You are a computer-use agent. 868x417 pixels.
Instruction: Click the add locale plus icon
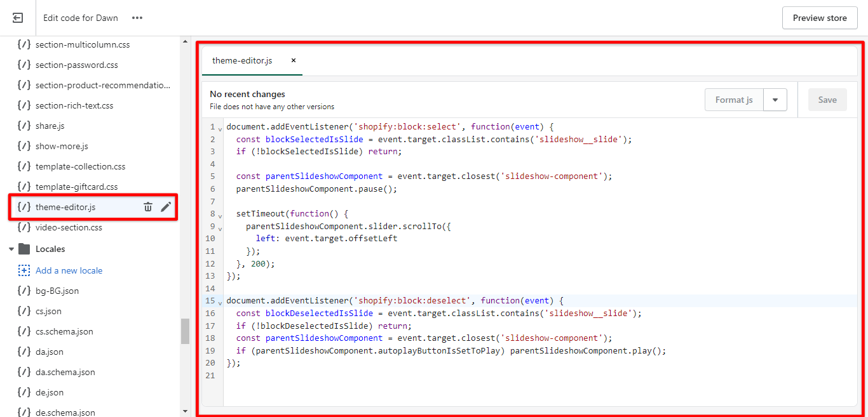point(24,270)
